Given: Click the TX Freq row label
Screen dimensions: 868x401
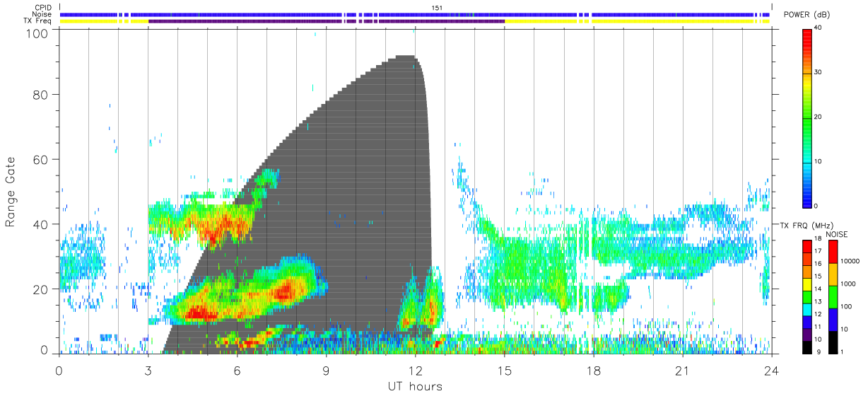Looking at the screenshot, I should coord(38,21).
